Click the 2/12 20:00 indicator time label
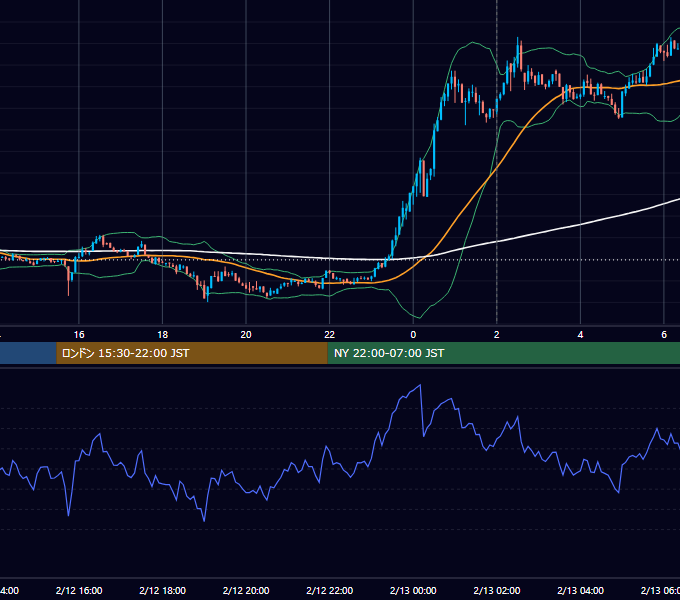 tap(246, 590)
